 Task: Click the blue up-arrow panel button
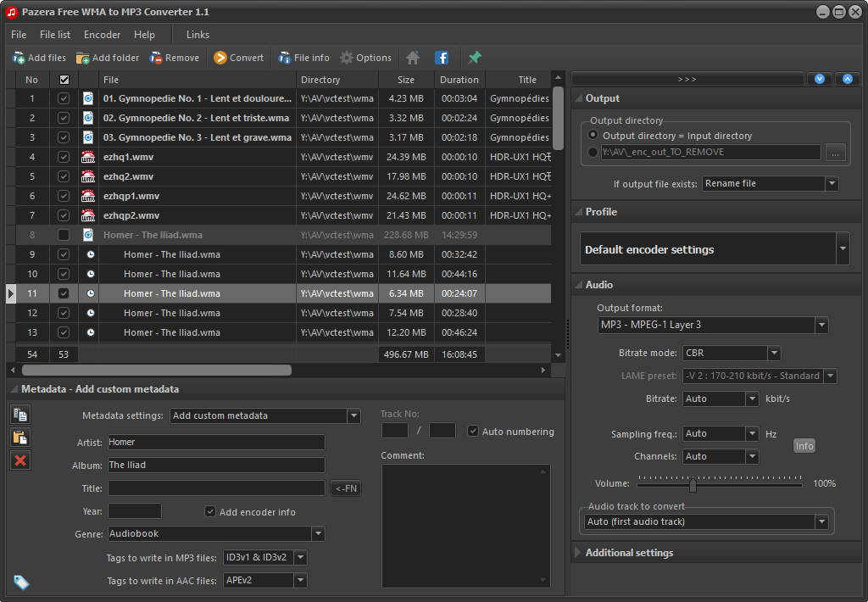848,79
